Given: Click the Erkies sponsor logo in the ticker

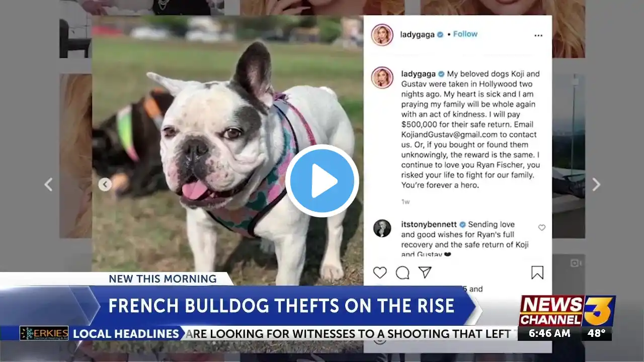Looking at the screenshot, I should tap(44, 333).
